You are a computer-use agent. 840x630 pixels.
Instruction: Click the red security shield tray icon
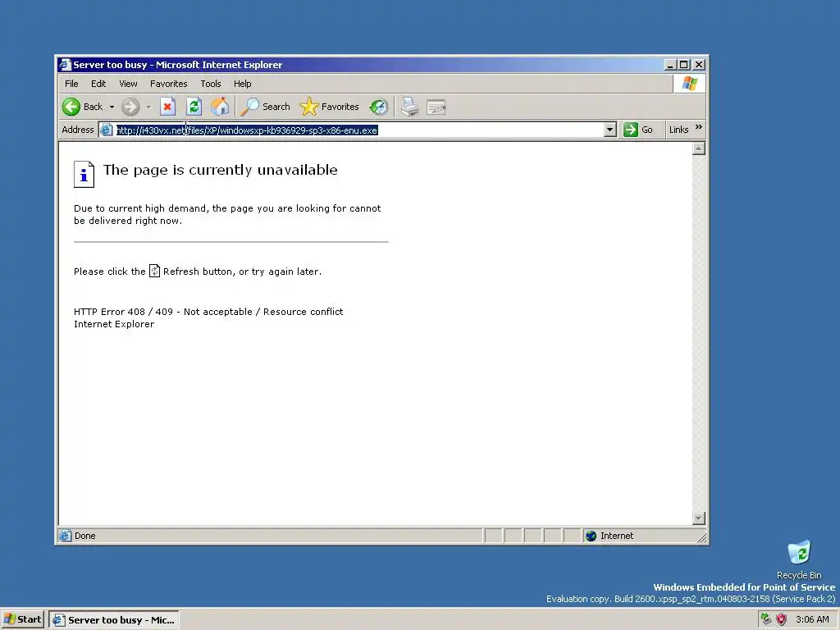coord(782,619)
